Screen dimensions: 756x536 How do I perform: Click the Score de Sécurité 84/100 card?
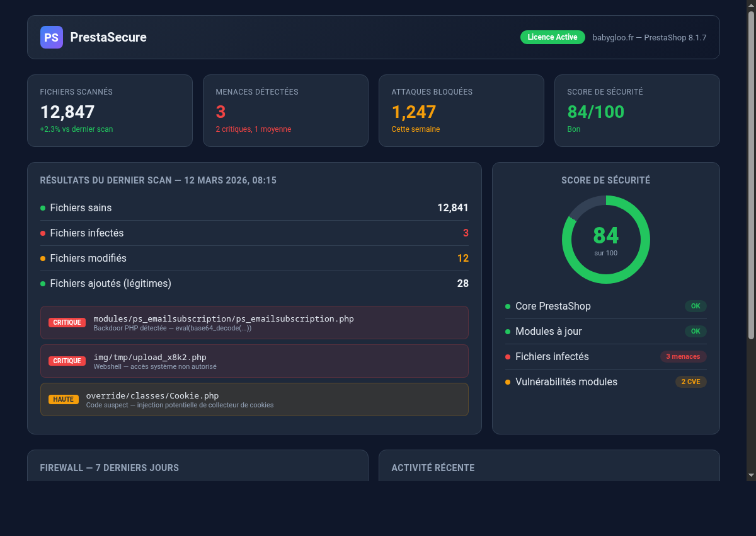pos(636,110)
